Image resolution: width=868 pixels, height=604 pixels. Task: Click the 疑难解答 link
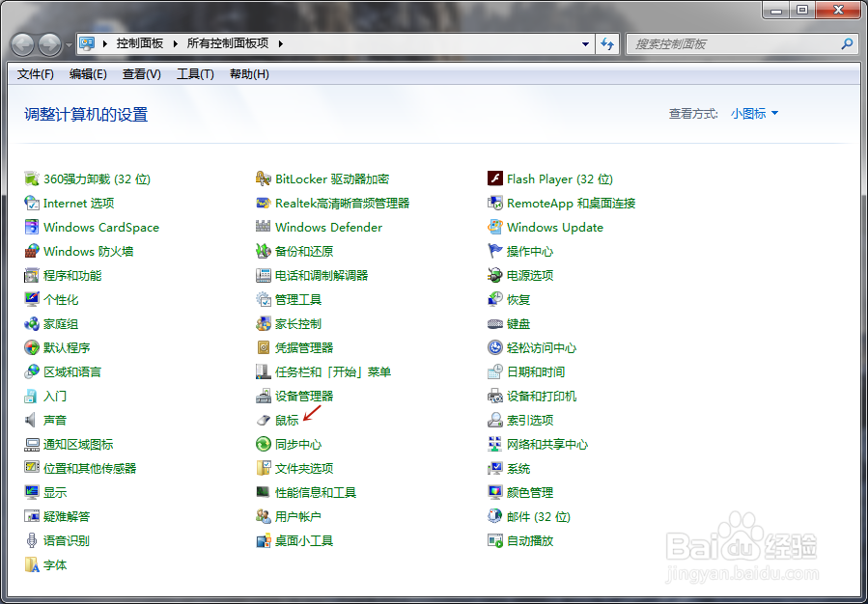point(67,516)
